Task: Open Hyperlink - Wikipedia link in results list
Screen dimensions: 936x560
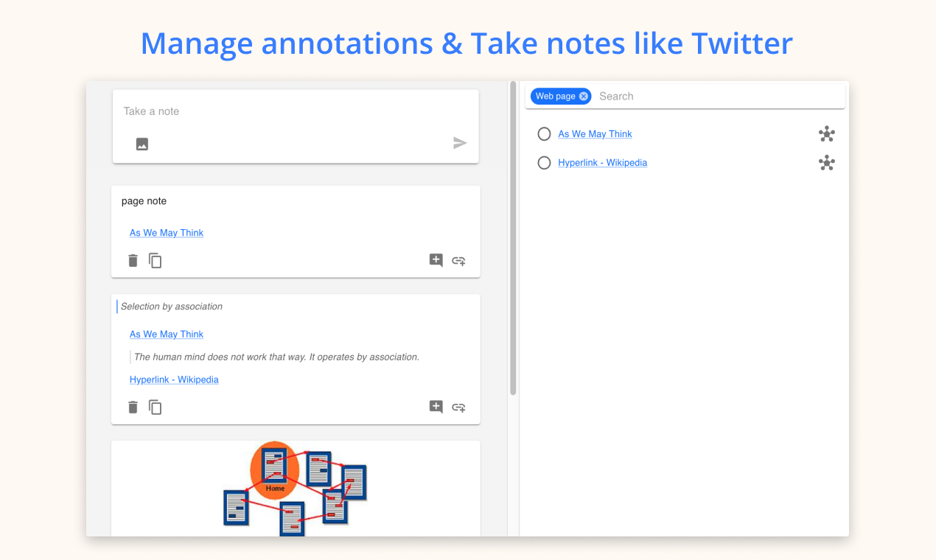Action: coord(602,163)
